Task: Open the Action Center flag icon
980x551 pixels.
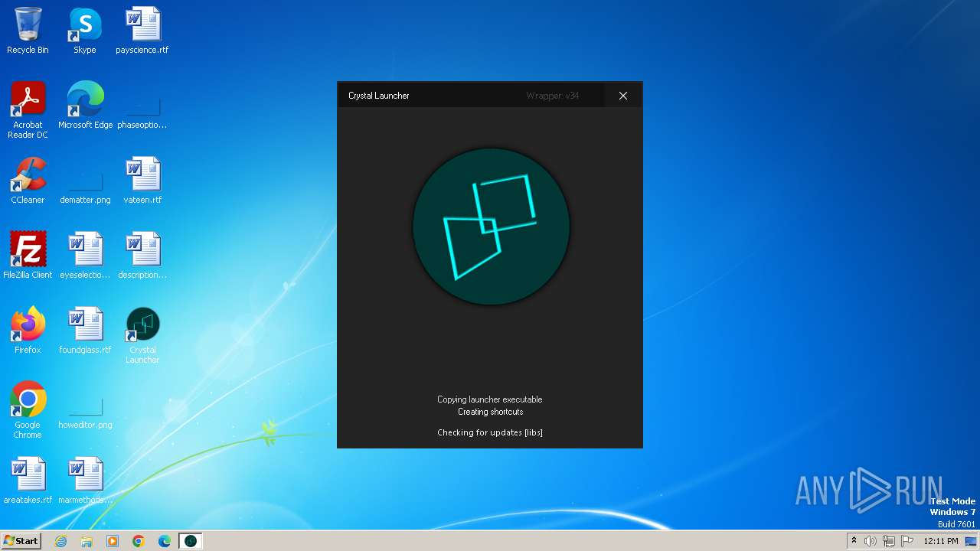Action: point(907,541)
